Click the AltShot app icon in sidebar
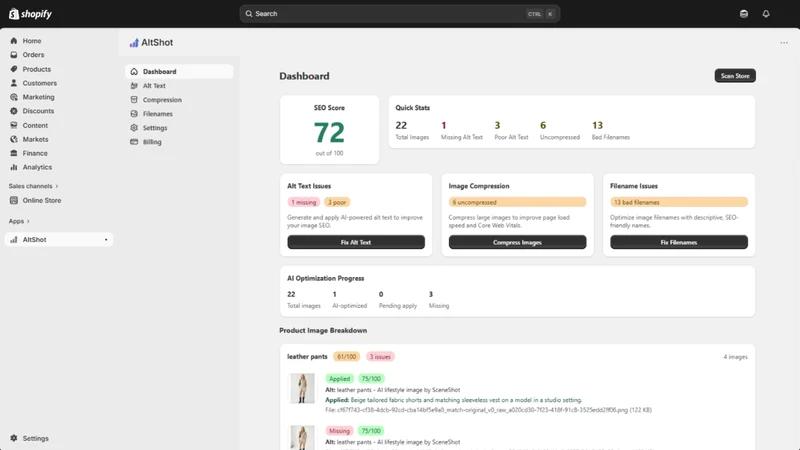 pyautogui.click(x=14, y=239)
